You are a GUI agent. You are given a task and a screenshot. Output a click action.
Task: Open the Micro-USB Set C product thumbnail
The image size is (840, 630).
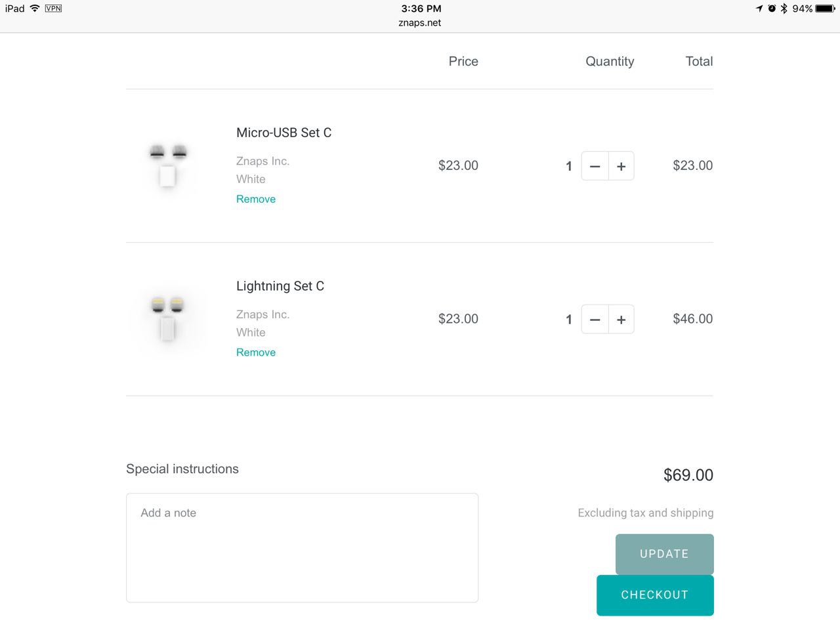tap(168, 165)
